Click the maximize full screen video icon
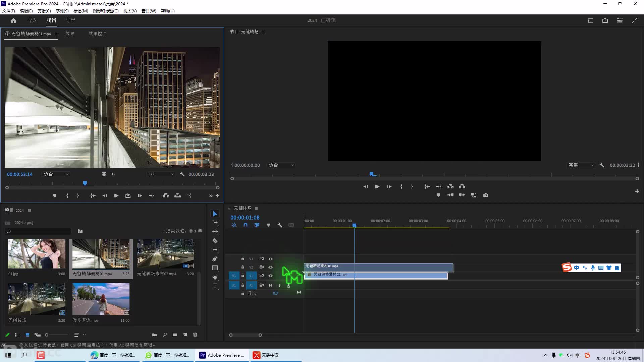Image resolution: width=644 pixels, height=362 pixels. point(635,20)
